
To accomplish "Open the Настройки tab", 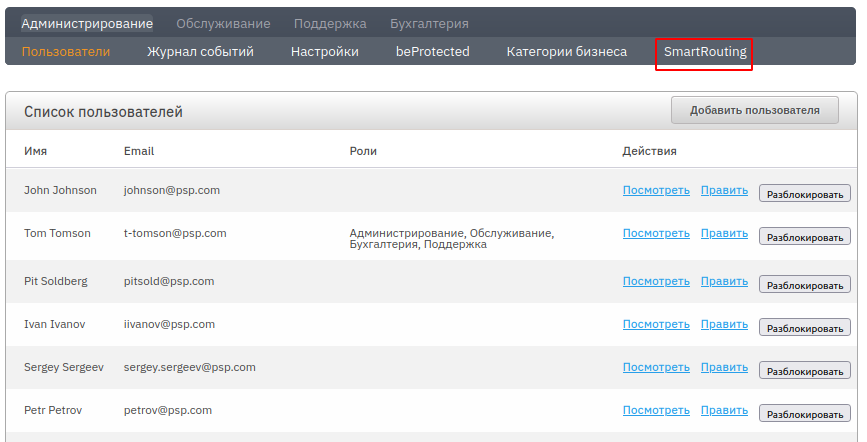I will coord(325,52).
